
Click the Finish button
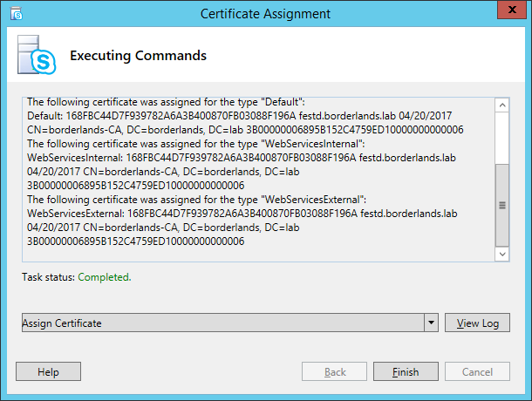point(406,371)
